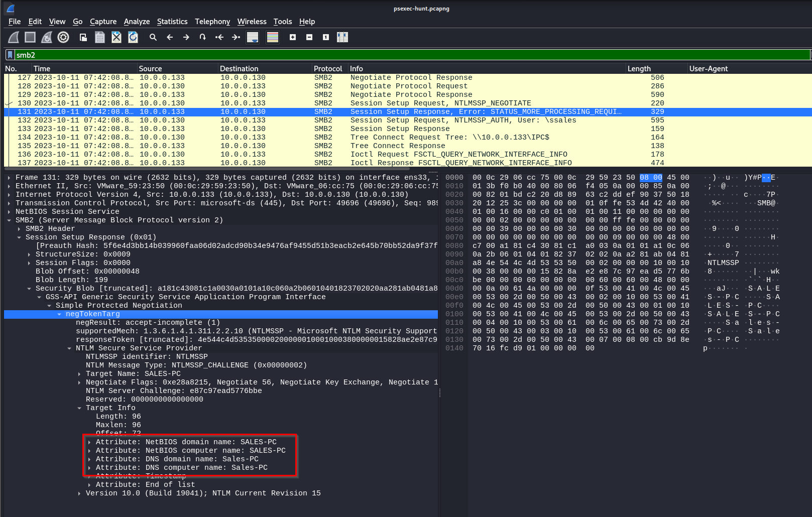The height and width of the screenshot is (517, 812).
Task: Open capture options gear icon
Action: tap(63, 37)
